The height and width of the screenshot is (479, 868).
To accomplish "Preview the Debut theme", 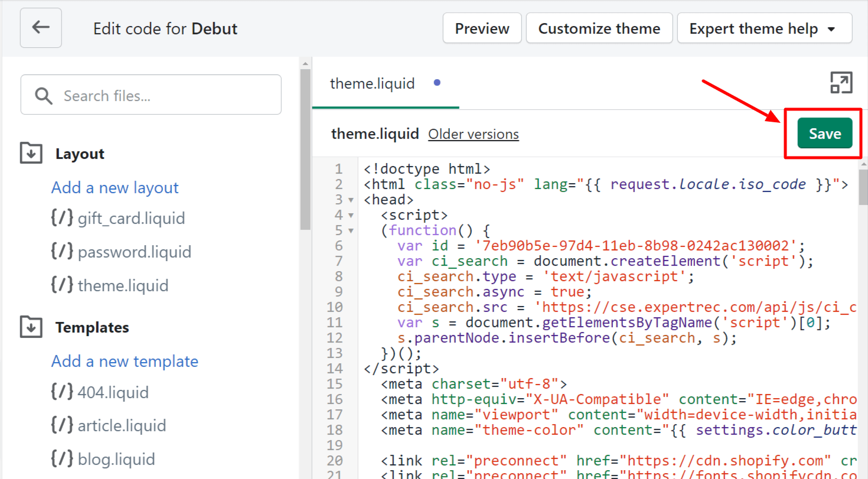I will coord(482,28).
